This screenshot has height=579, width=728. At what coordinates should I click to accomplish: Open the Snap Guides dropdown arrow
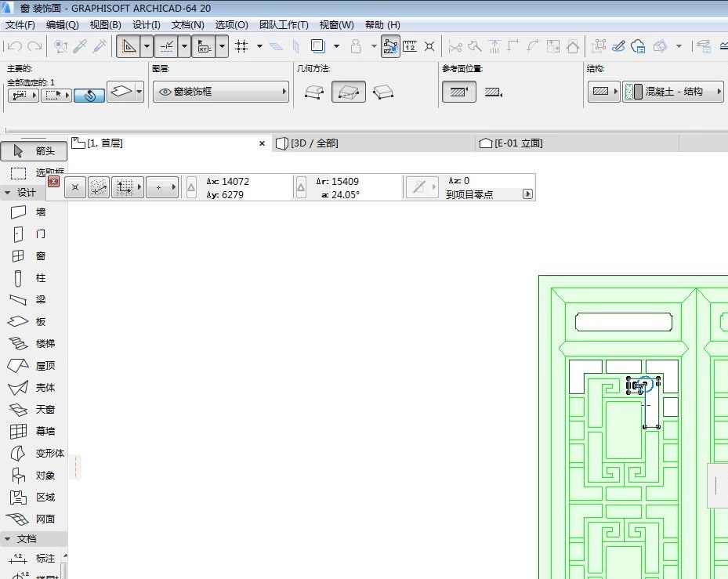click(184, 46)
